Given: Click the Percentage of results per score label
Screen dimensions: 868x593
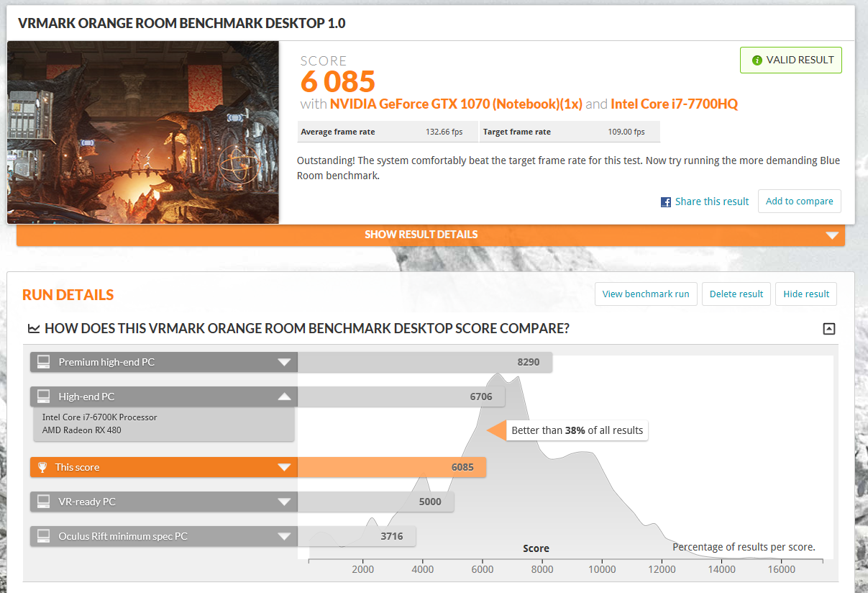Looking at the screenshot, I should tap(744, 547).
